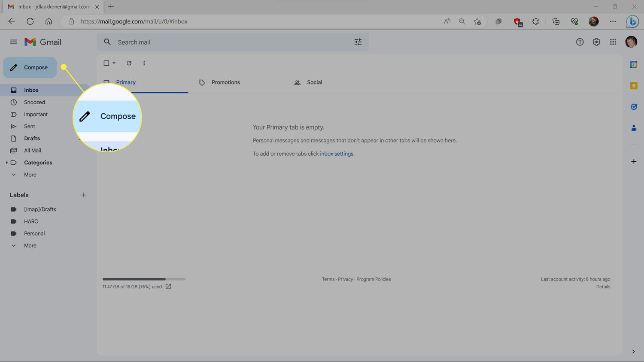Switch to the Social tab
644x362 pixels.
click(314, 82)
